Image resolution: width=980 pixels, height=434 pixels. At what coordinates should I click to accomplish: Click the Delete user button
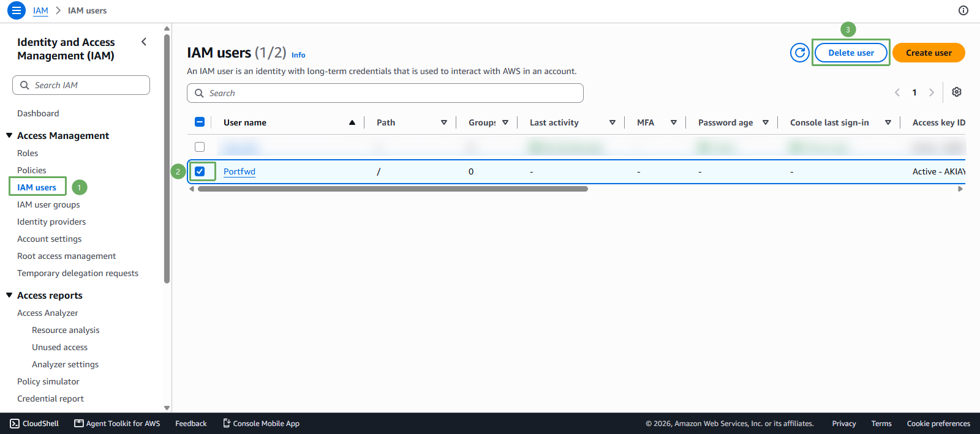click(x=851, y=53)
